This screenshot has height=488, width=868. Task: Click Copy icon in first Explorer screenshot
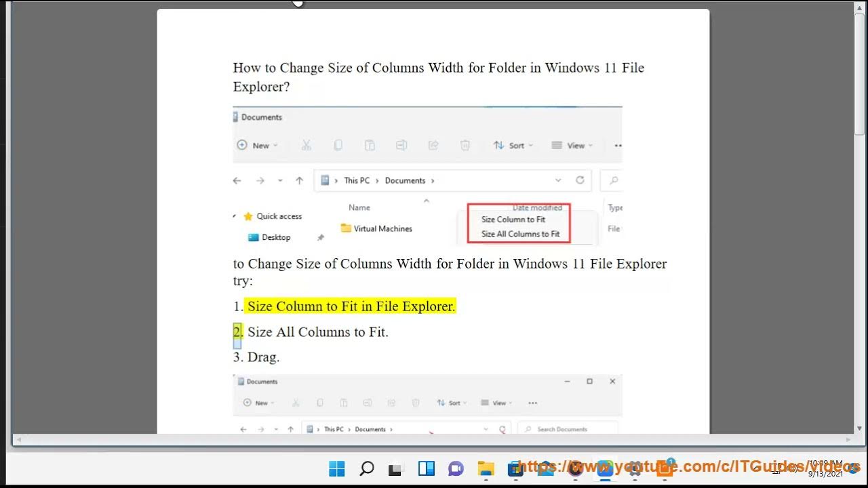point(338,145)
